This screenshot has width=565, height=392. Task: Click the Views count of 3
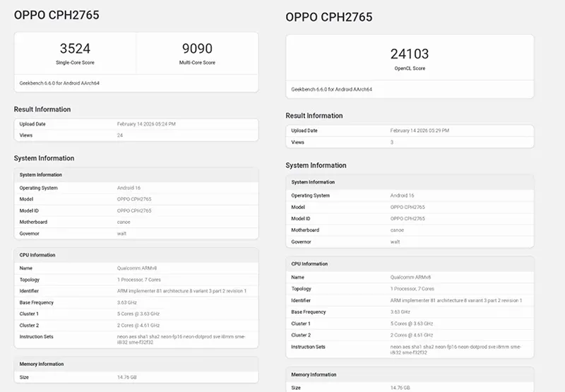(392, 142)
